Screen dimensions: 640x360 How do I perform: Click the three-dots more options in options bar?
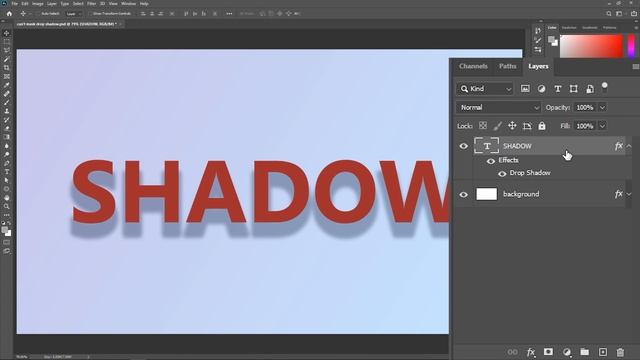(229, 13)
